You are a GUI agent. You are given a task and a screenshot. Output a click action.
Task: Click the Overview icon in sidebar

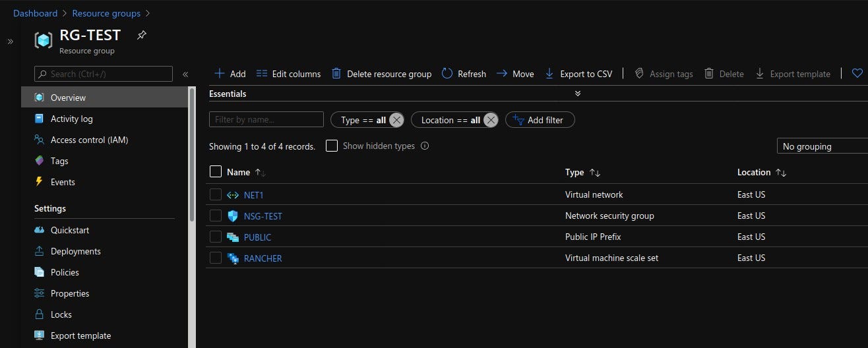(x=39, y=98)
